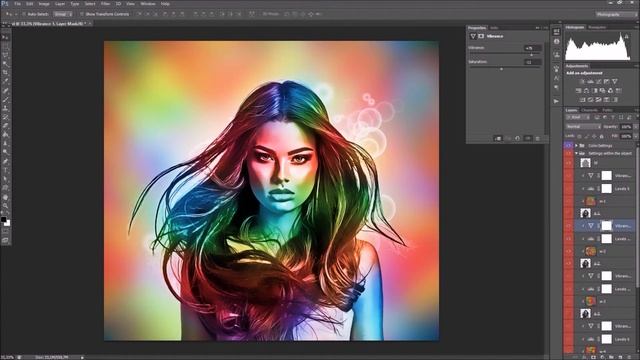640x360 pixels.
Task: Open the Properties panel flyout menu
Action: coord(545,28)
